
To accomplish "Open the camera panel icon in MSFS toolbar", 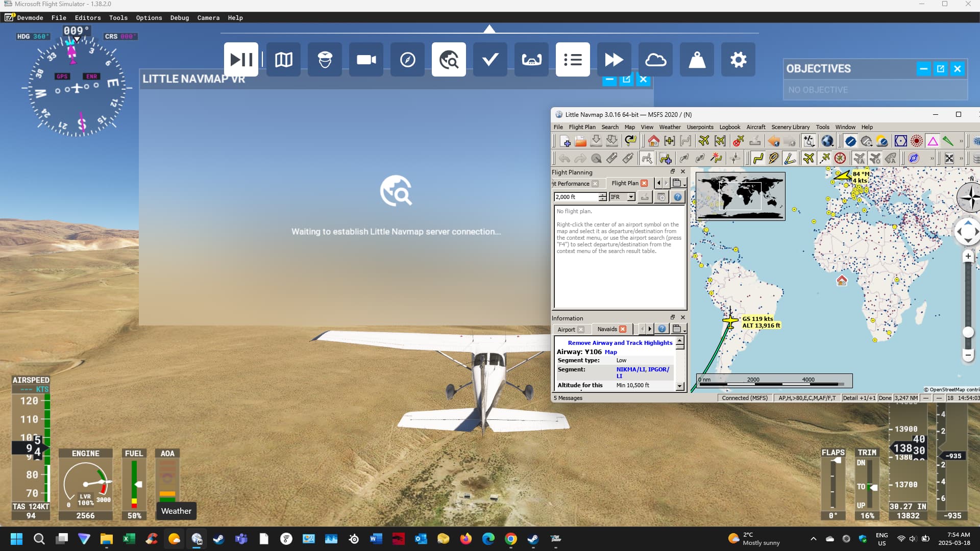I will click(x=366, y=59).
